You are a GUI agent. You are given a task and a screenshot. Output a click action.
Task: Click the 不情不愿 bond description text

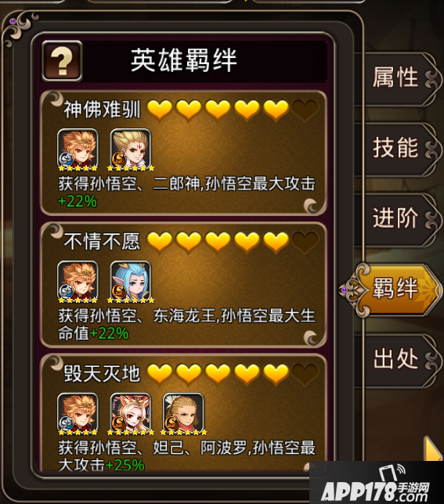click(186, 324)
